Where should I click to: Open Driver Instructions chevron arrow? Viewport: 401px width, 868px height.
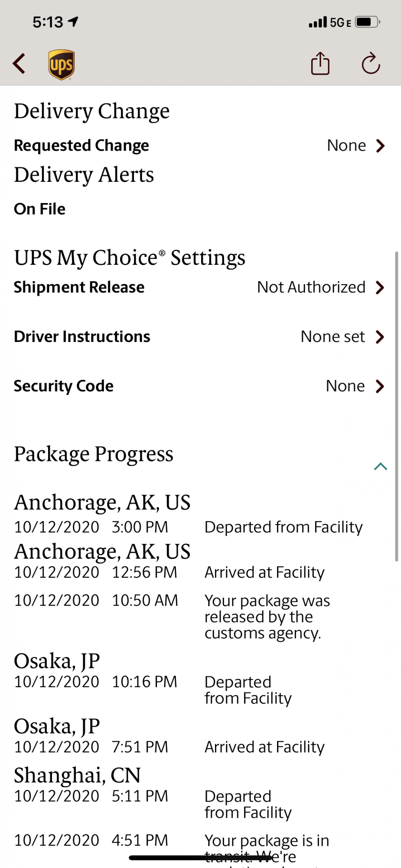[x=380, y=337]
